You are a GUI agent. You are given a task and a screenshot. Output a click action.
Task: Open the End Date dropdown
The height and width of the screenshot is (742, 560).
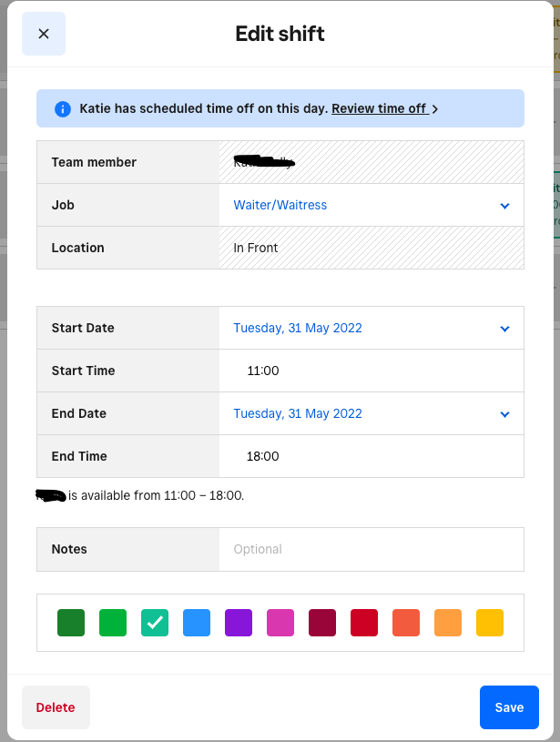(371, 413)
